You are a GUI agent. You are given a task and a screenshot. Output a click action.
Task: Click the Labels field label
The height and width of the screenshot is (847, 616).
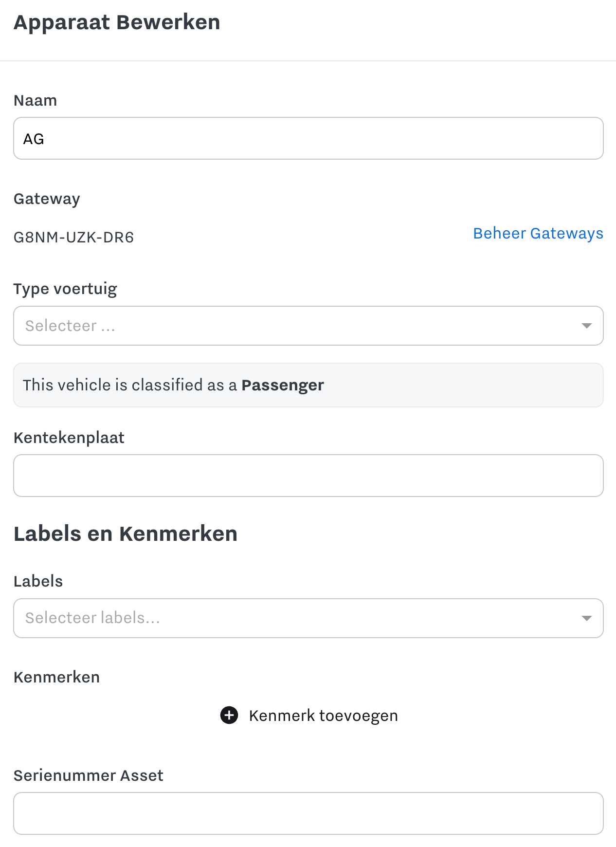38,581
